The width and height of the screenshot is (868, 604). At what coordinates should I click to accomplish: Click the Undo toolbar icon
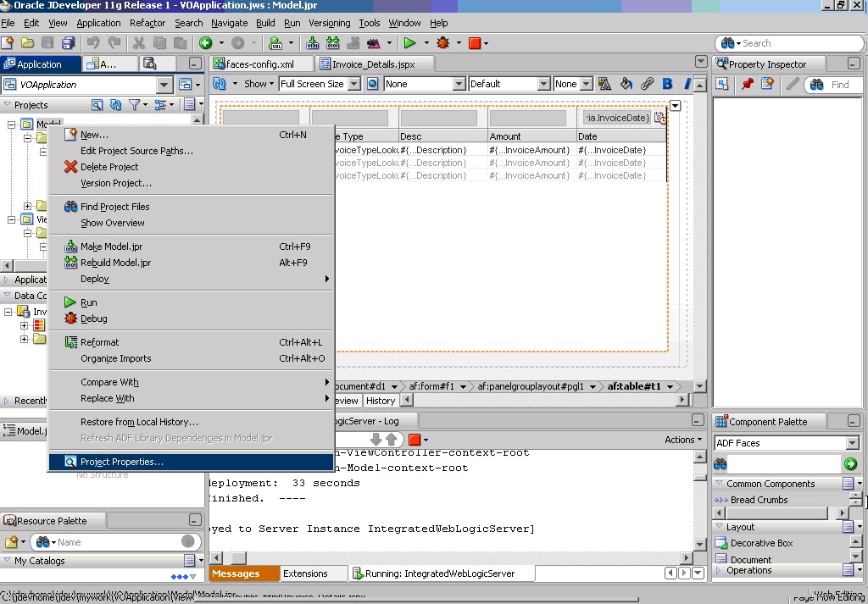point(93,42)
